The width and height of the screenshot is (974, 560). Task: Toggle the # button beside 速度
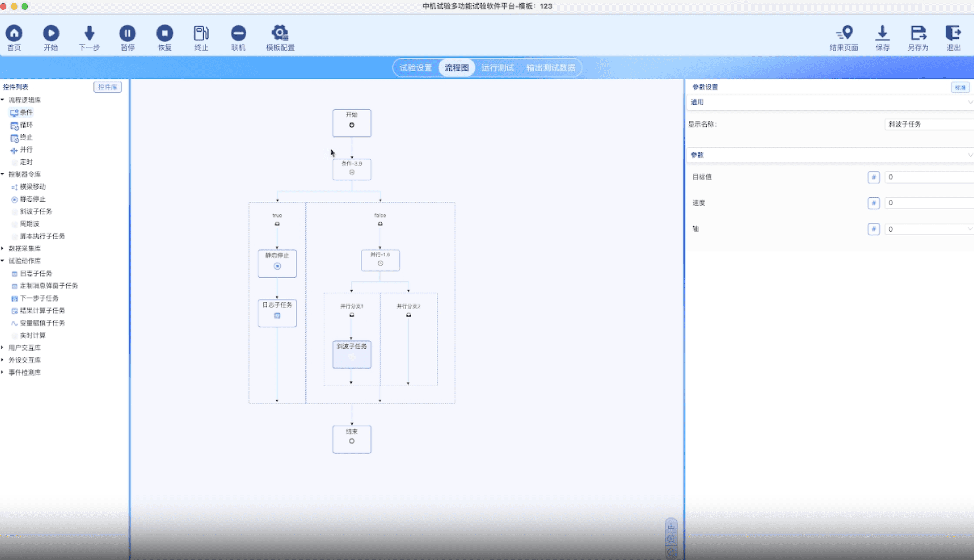tap(874, 203)
